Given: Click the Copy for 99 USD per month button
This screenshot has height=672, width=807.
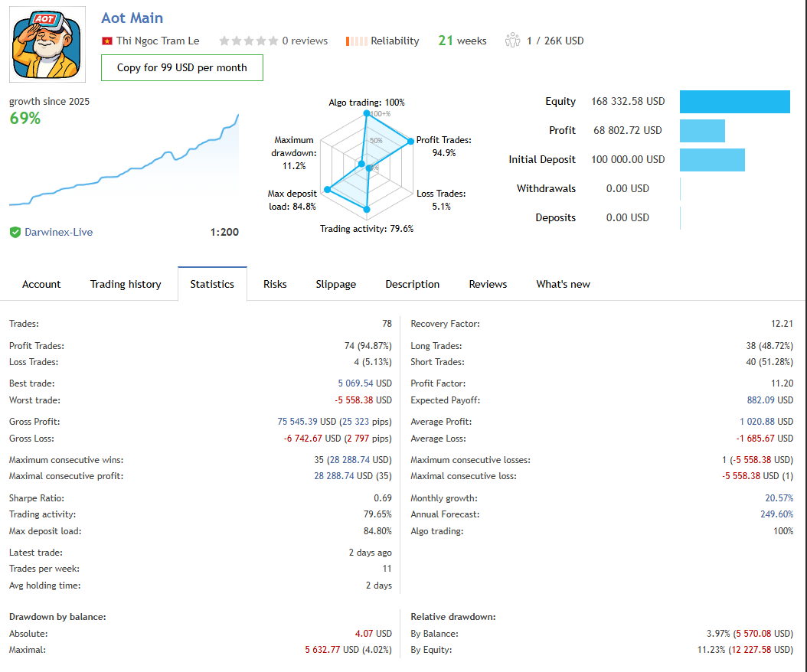Looking at the screenshot, I should coord(181,68).
